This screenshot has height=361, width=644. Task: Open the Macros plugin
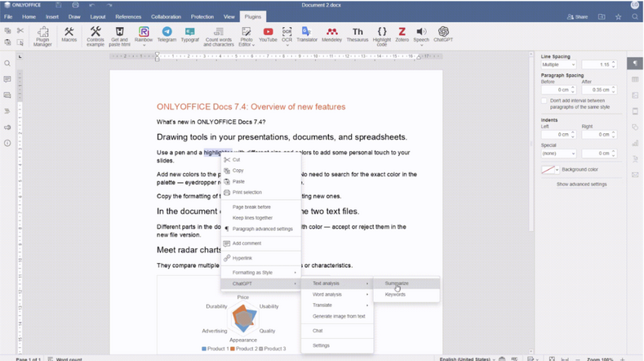point(69,34)
